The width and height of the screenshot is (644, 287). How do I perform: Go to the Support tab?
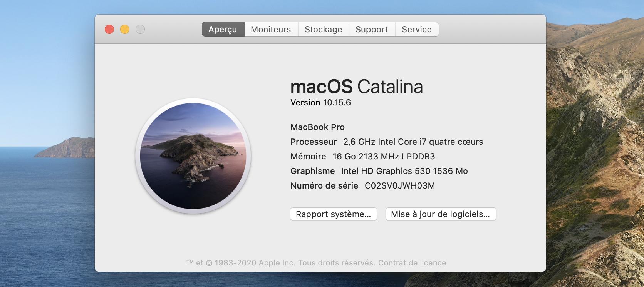(x=371, y=29)
